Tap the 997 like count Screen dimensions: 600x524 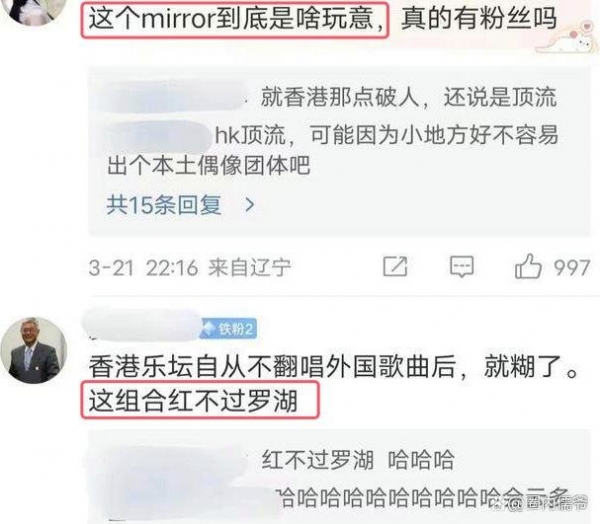pos(572,267)
